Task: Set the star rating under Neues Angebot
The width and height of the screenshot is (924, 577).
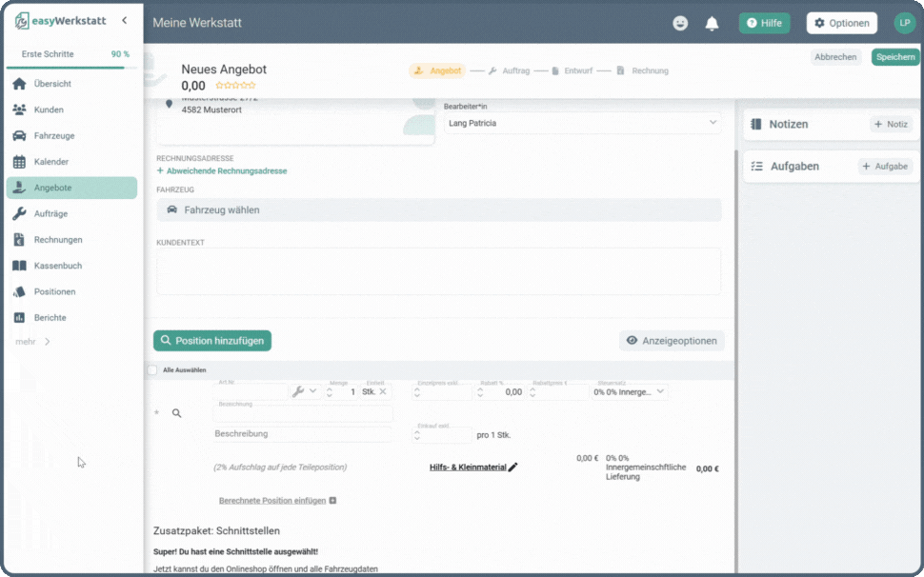Action: 235,86
